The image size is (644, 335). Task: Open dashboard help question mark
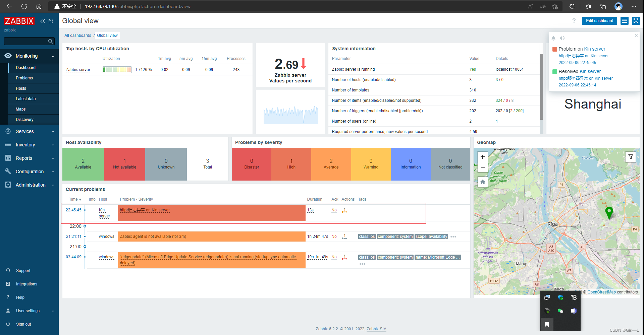click(x=574, y=21)
